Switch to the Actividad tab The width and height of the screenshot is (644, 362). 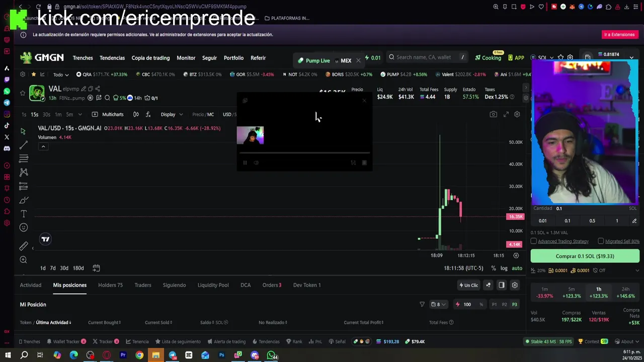coord(30,285)
